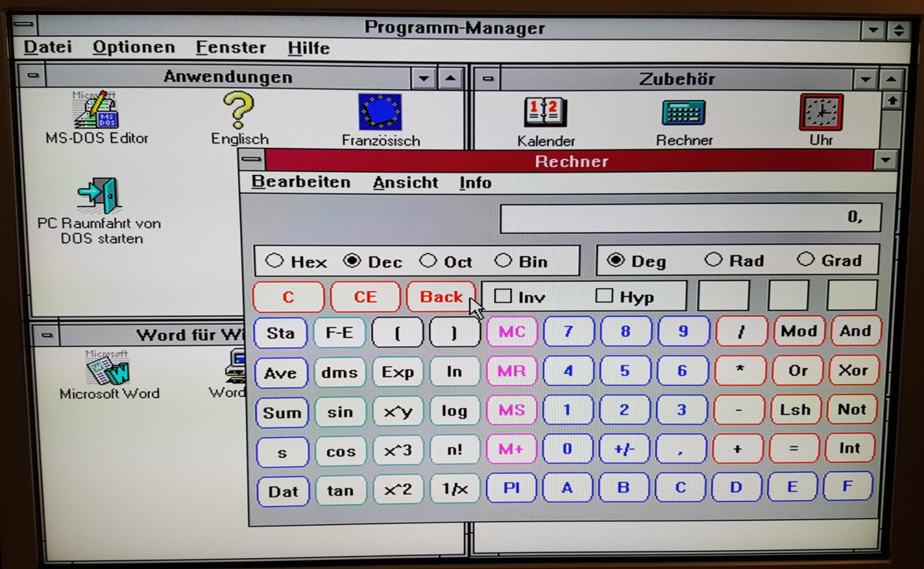The image size is (924, 569).
Task: Minimize the Rechner calculator window
Action: 885,161
